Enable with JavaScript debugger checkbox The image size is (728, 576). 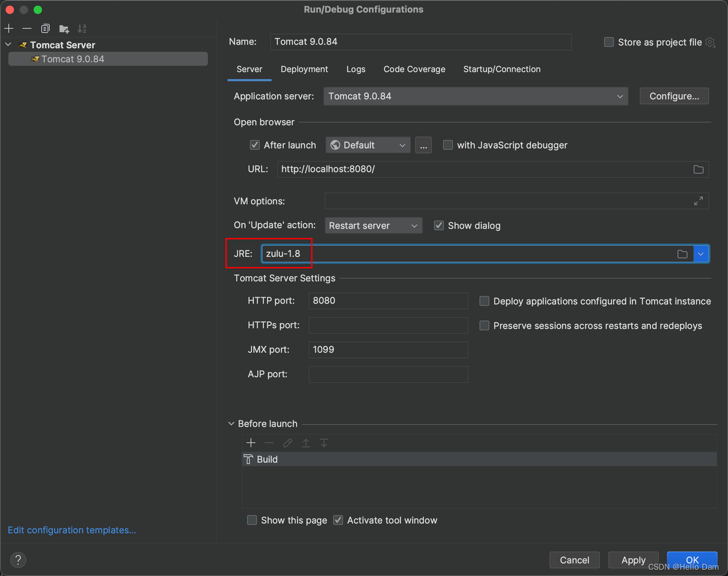point(448,145)
